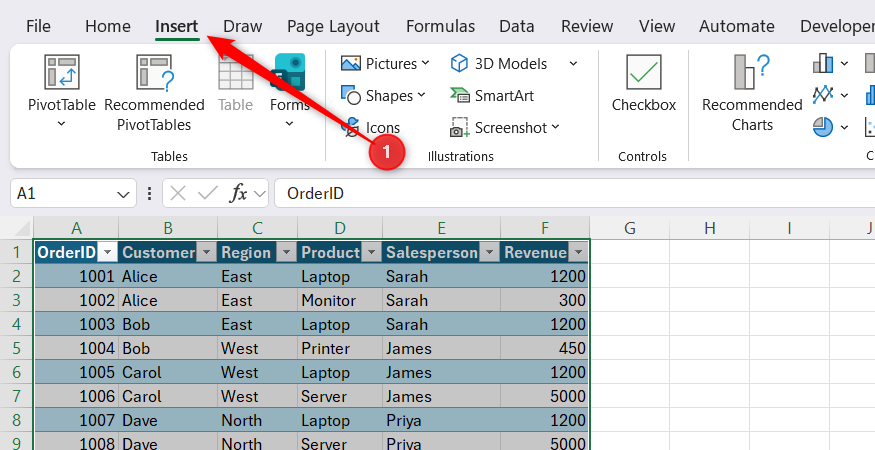The height and width of the screenshot is (450, 875).
Task: Click the formula bar vertical dots handle
Action: tap(149, 194)
